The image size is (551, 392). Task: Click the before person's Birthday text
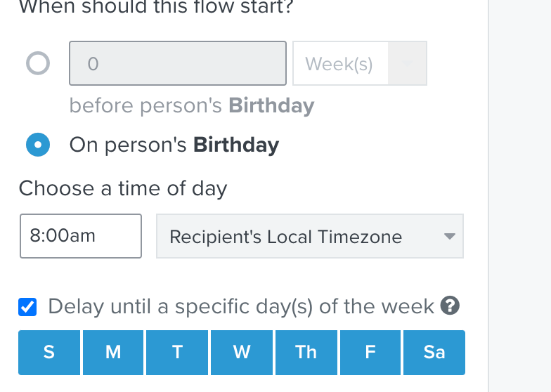[x=192, y=105]
